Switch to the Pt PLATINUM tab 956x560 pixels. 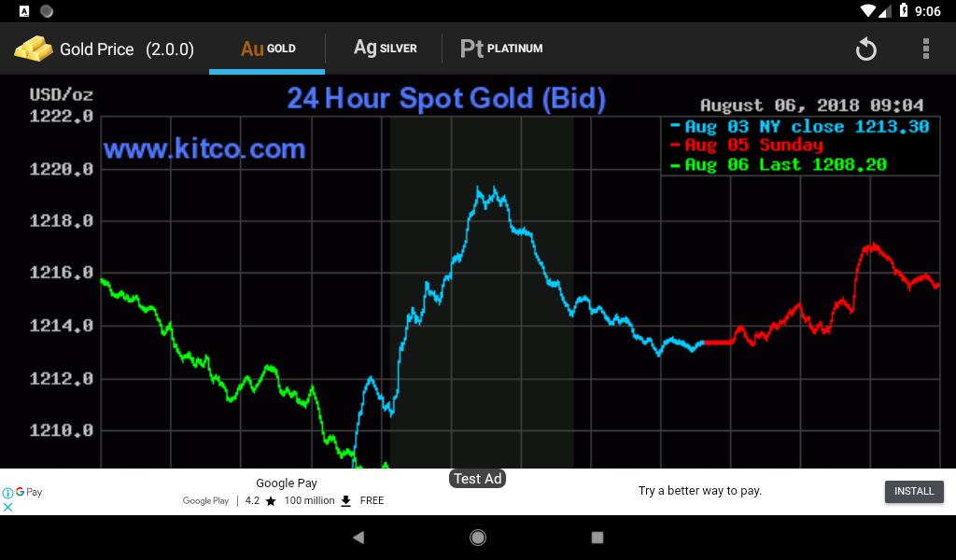coord(501,49)
